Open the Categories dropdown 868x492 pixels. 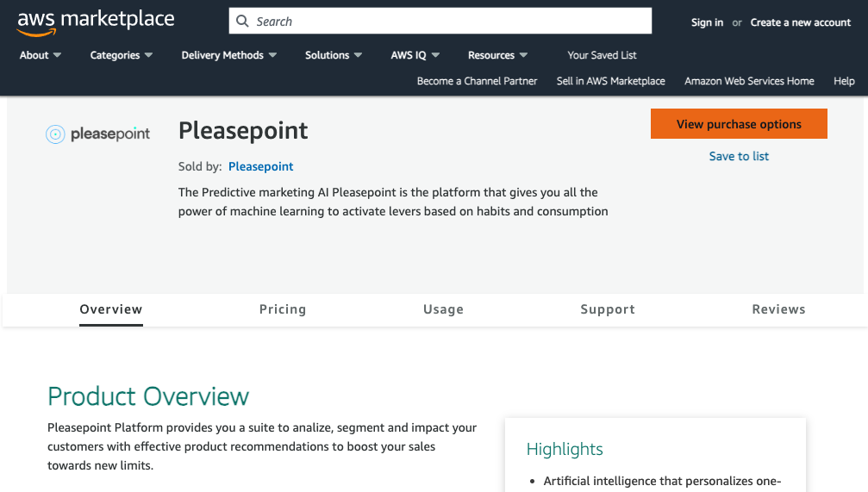pyautogui.click(x=121, y=55)
